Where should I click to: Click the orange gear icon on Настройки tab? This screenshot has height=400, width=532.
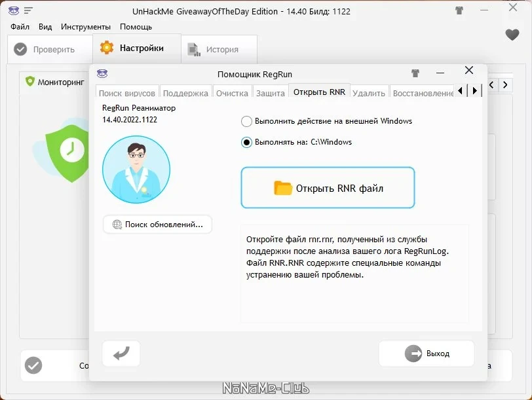107,47
